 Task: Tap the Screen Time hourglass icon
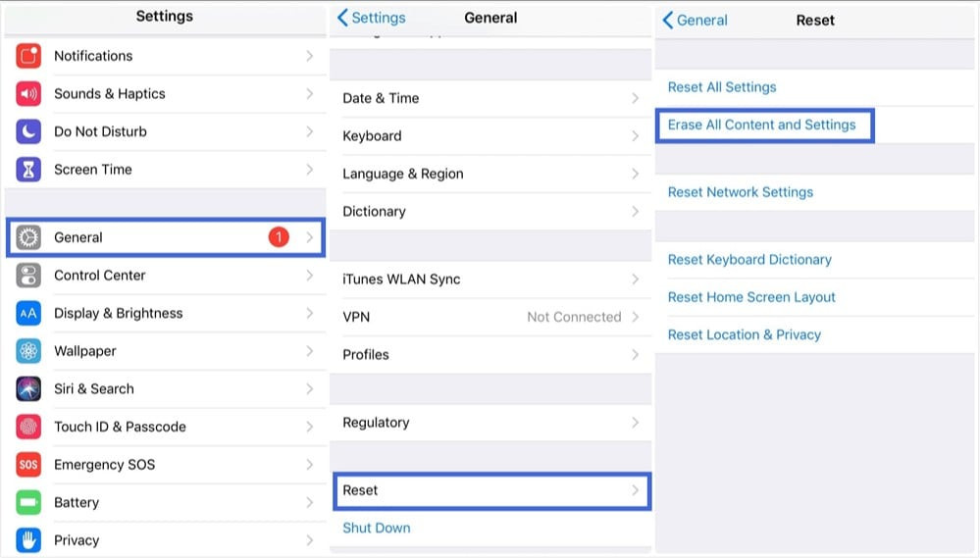click(28, 170)
